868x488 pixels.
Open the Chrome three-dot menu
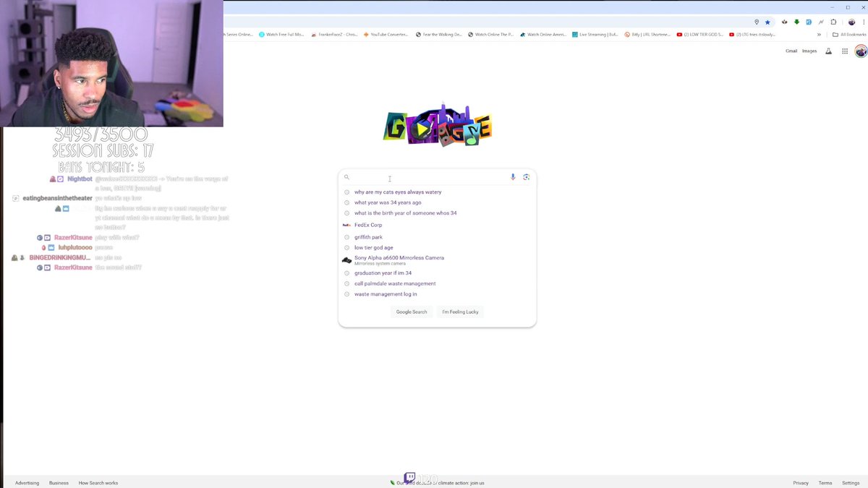864,22
